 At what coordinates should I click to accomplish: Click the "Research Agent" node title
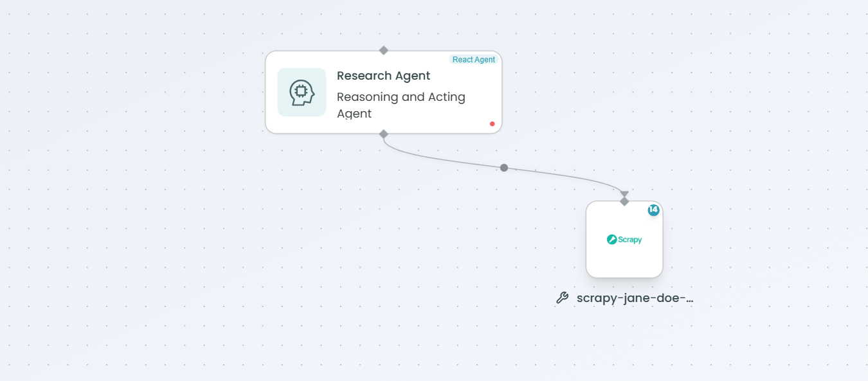(383, 76)
